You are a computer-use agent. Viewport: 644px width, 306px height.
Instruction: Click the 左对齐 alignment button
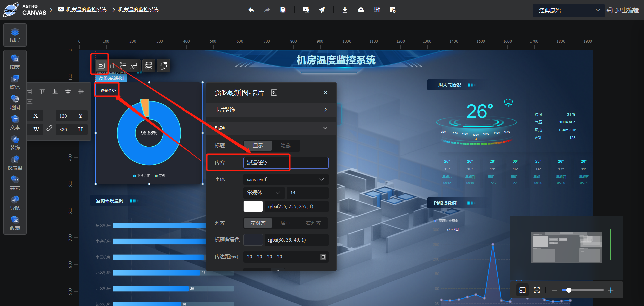point(258,223)
